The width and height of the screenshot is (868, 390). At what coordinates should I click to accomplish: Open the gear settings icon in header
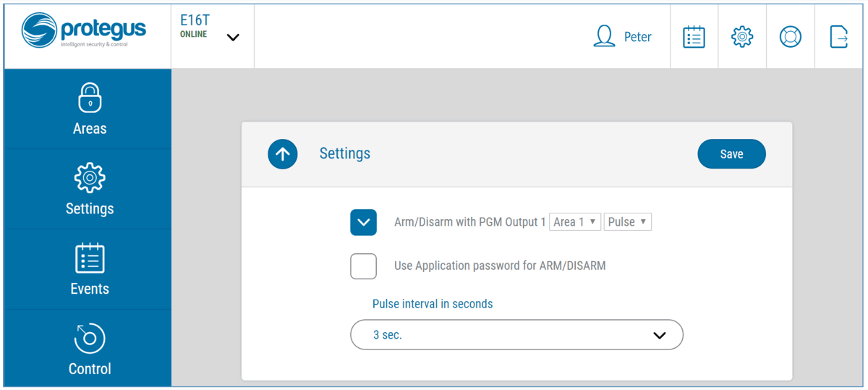(742, 37)
